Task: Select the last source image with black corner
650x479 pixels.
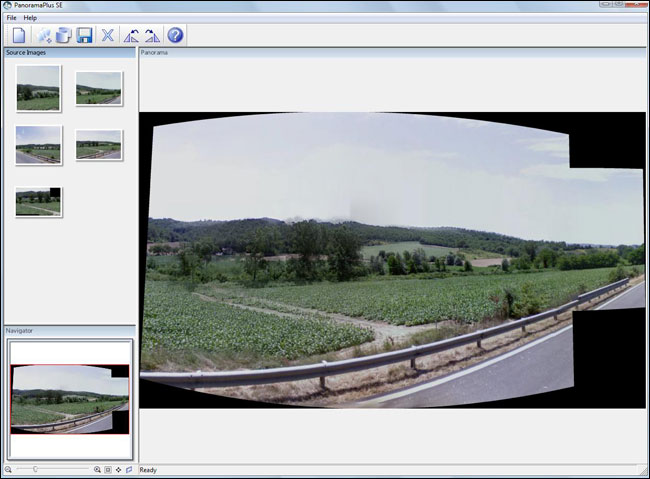Action: tap(38, 201)
